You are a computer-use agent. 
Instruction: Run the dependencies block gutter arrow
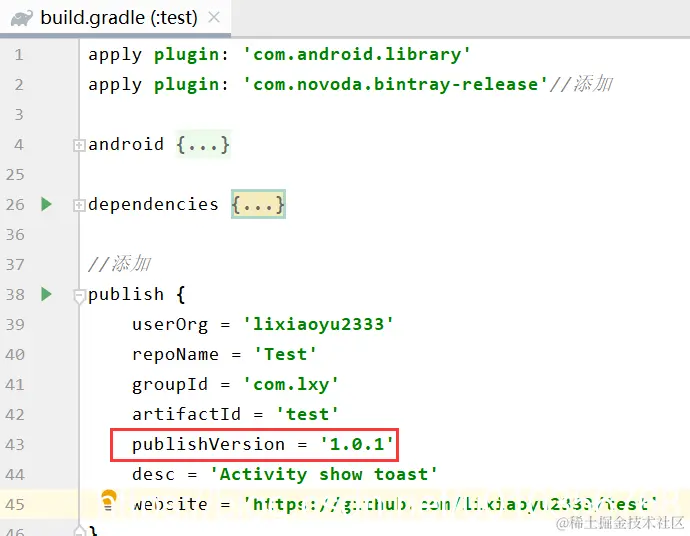(46, 204)
